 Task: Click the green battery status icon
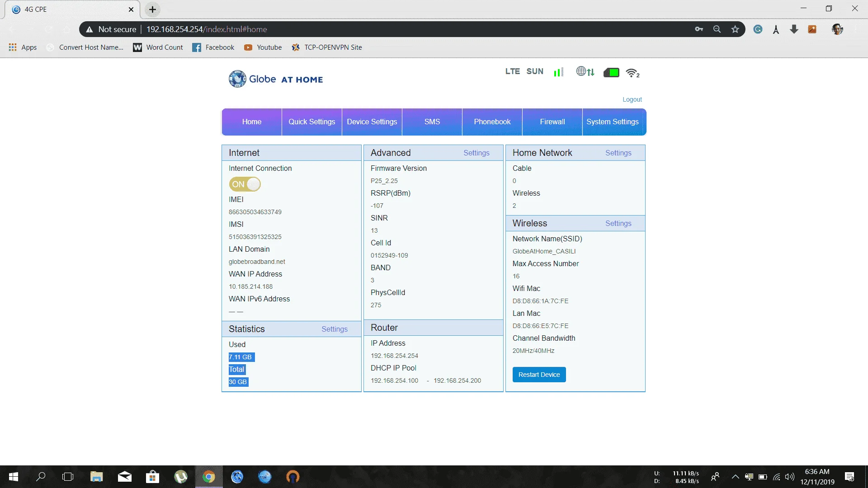point(611,72)
